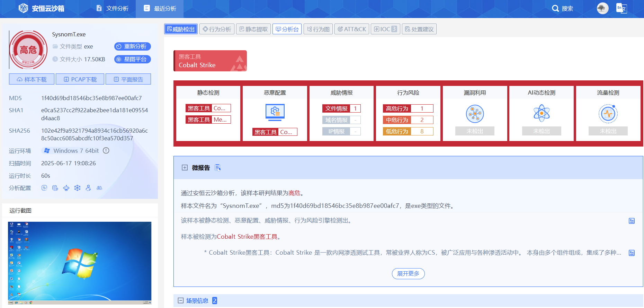
Task: Click the red Cobalt Strike黑客工具 text in report
Action: click(x=247, y=237)
